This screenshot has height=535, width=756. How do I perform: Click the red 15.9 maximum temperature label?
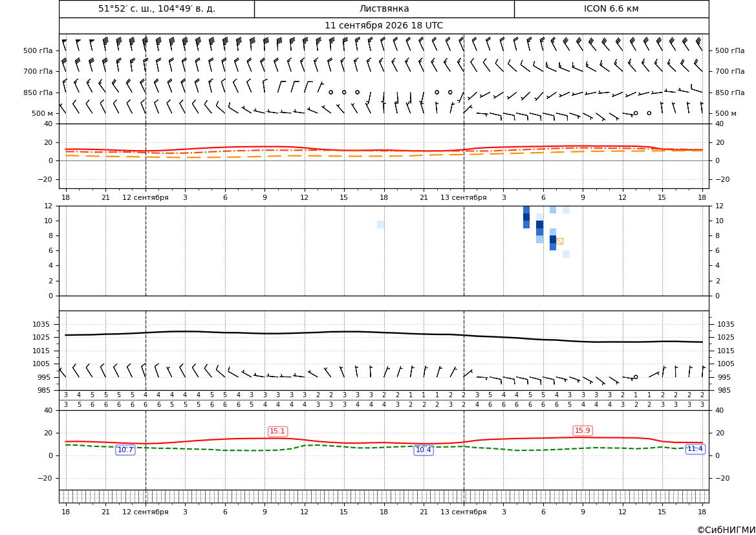[583, 430]
